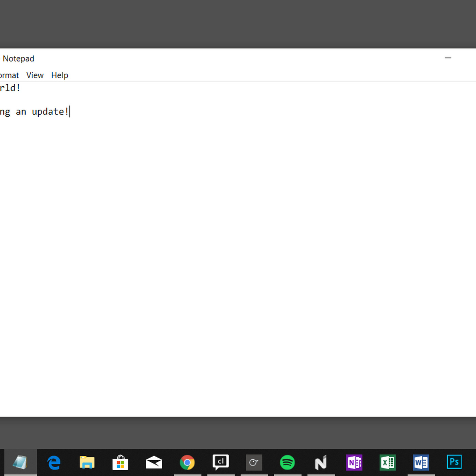Open the View menu in Notepad
The image size is (476, 476).
[x=35, y=75]
